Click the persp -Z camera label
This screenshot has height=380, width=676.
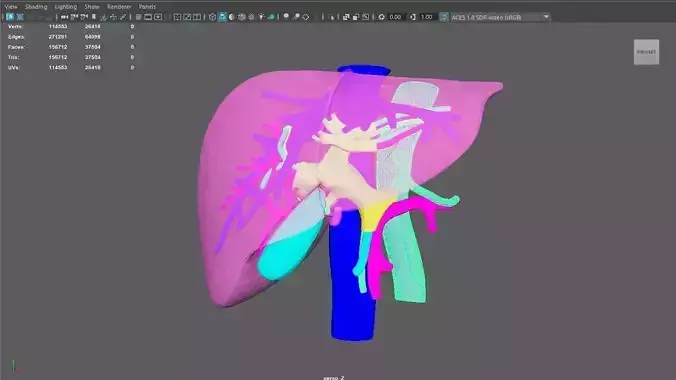[x=334, y=377]
